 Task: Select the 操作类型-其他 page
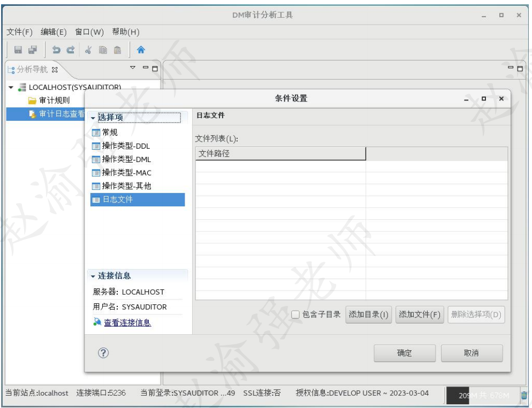pyautogui.click(x=121, y=186)
